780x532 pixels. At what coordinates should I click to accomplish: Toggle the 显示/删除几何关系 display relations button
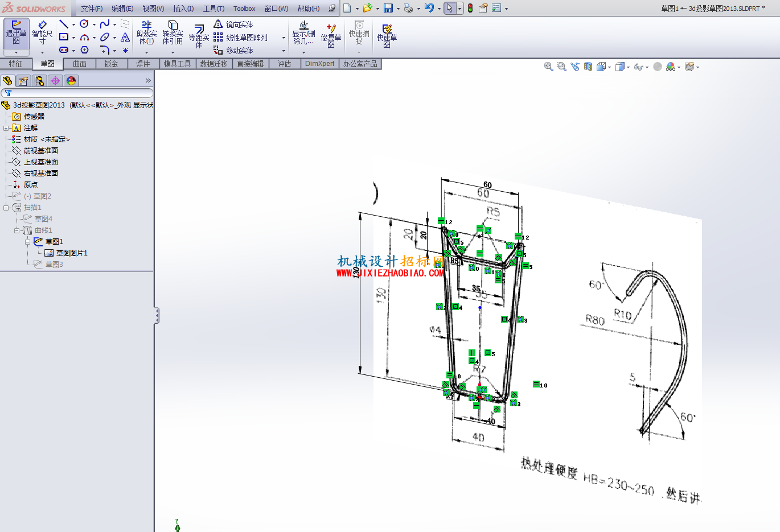(303, 34)
